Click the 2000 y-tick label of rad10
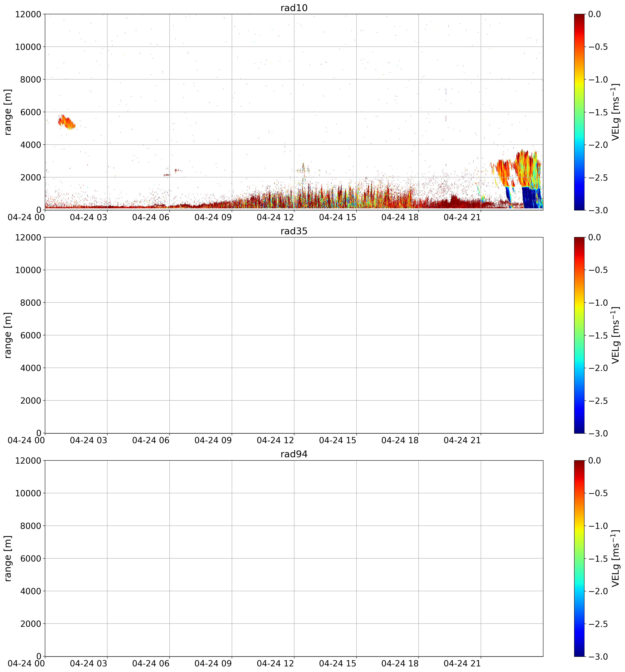Image resolution: width=625 pixels, height=672 pixels. point(30,177)
